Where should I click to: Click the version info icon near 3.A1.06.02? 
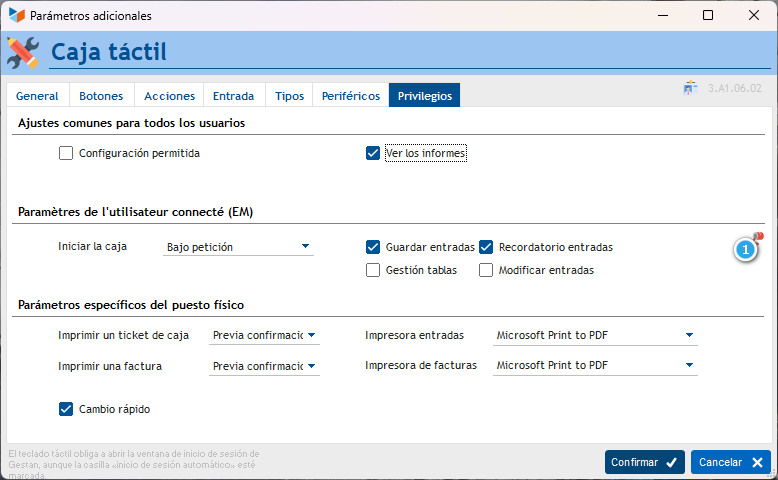690,88
